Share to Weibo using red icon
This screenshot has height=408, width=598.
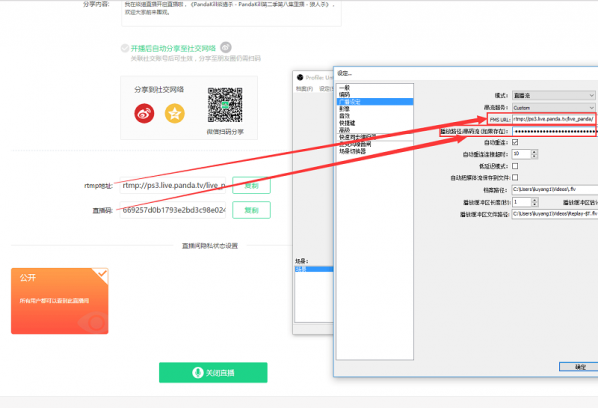144,113
